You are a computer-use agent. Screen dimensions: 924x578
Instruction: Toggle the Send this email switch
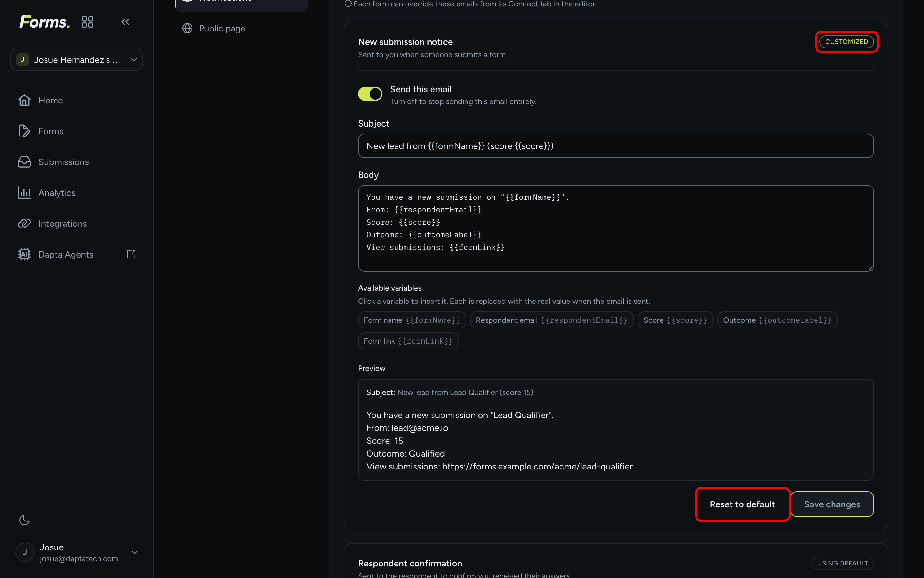click(370, 94)
